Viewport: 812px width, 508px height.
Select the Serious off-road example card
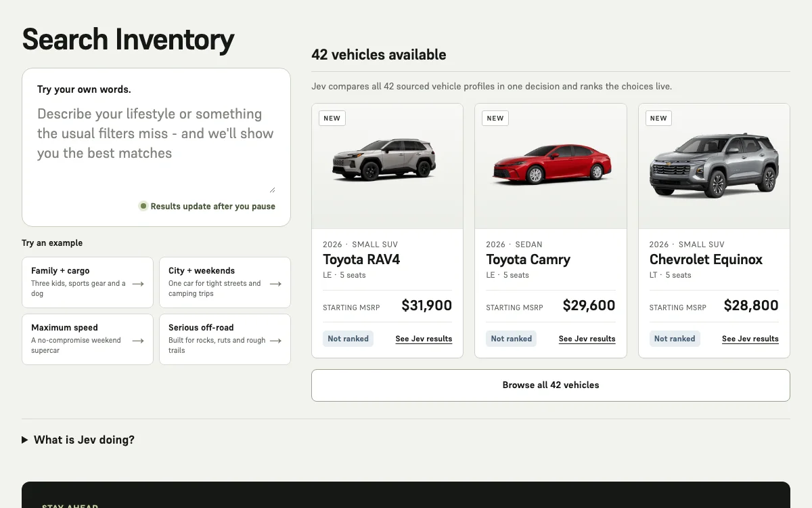pos(225,339)
